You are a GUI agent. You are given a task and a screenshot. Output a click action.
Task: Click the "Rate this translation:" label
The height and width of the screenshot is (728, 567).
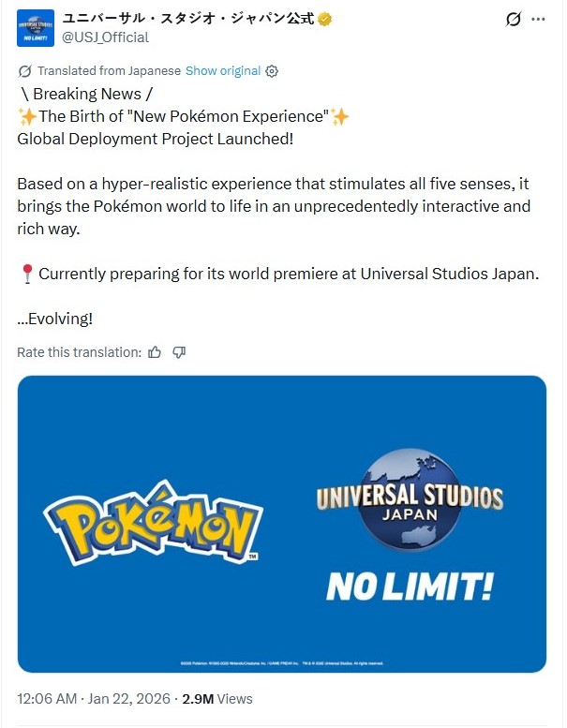(x=79, y=352)
